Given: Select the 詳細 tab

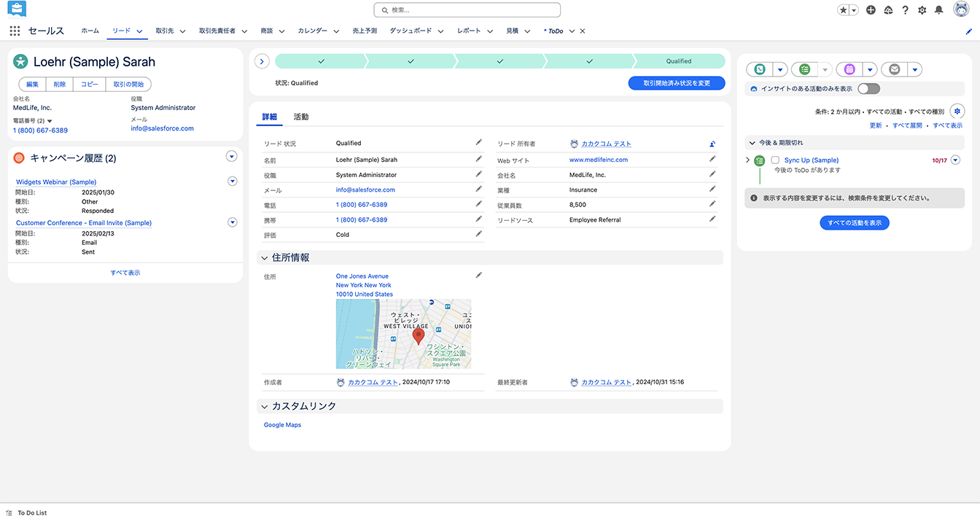Looking at the screenshot, I should tap(270, 117).
